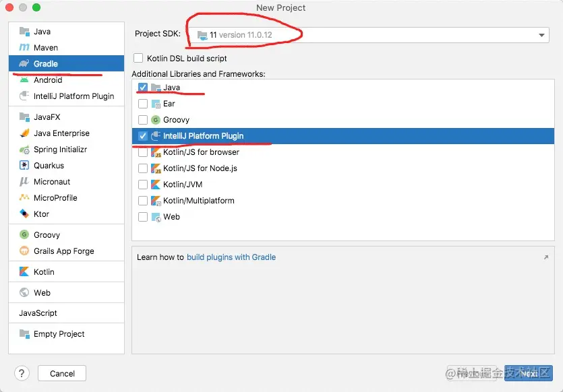Select Quarkus project type label
This screenshot has height=392, width=563.
point(49,166)
